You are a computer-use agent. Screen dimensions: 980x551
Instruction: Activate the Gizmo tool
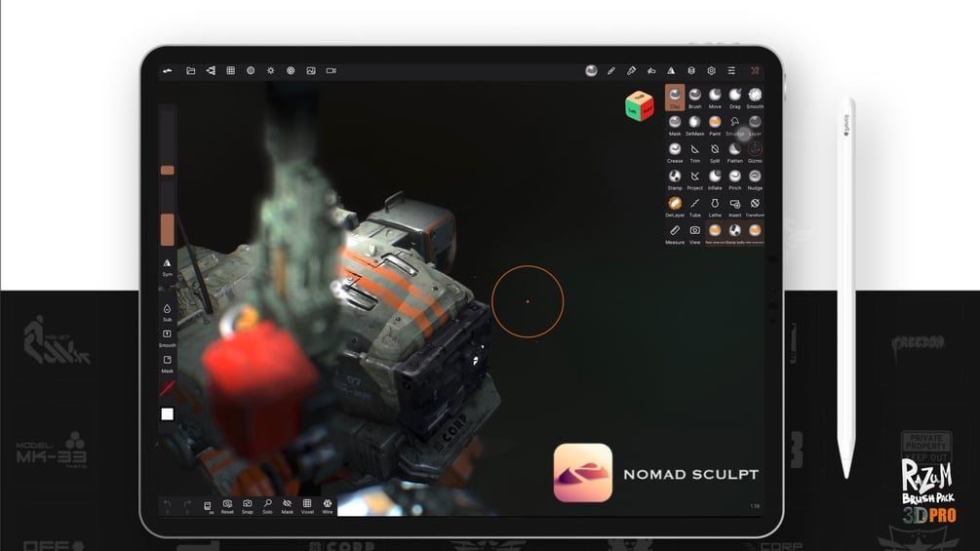(755, 152)
